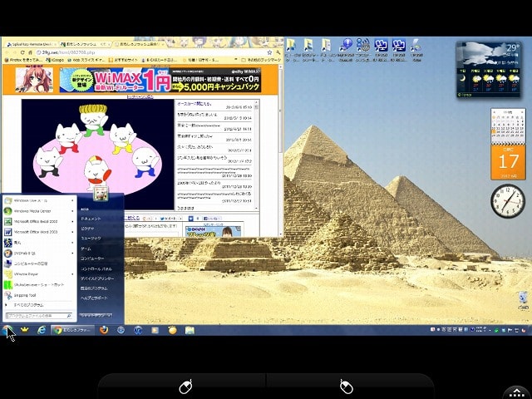The width and height of the screenshot is (532, 399).
Task: Switch to the Chrome taskbar window
Action: (72, 330)
